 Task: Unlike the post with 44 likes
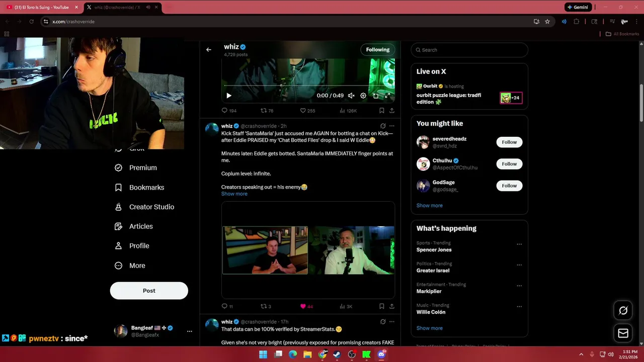(x=306, y=306)
